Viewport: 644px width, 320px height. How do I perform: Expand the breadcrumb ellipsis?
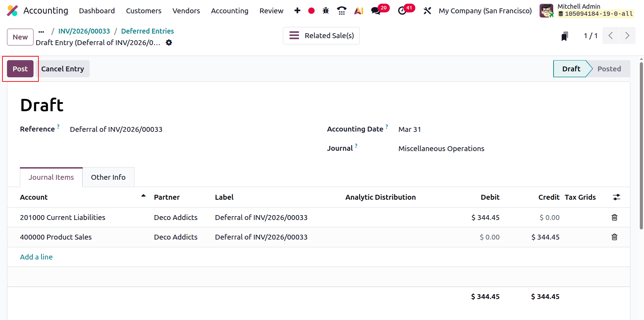(x=41, y=31)
